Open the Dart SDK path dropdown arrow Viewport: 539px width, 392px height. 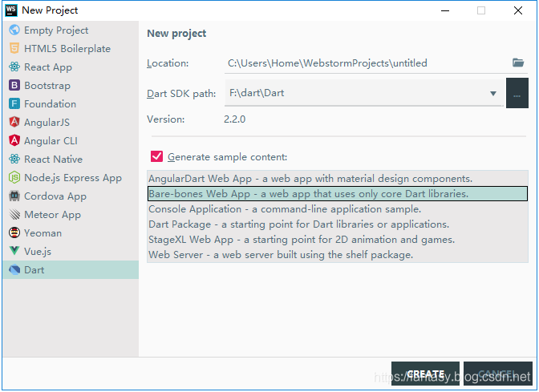coord(493,94)
